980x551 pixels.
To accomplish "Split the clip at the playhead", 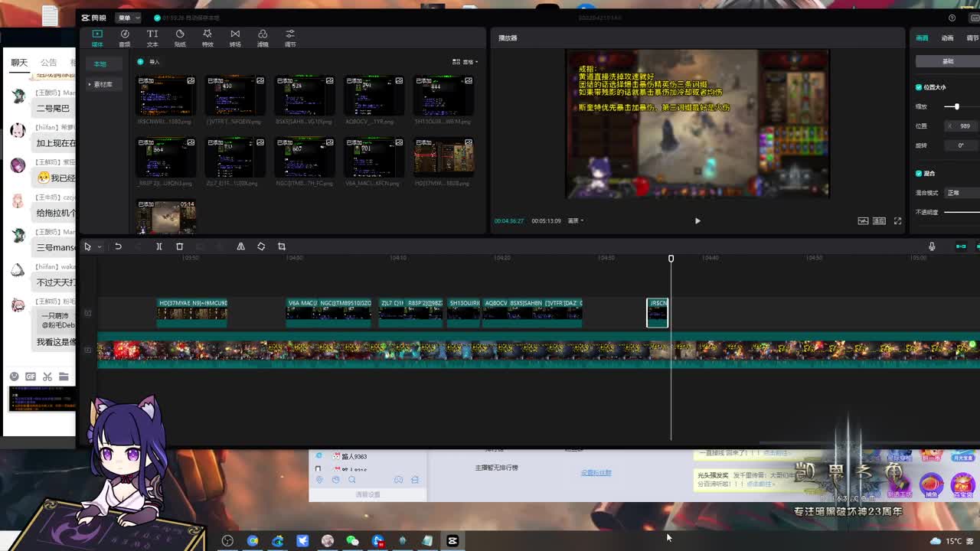I will [x=159, y=246].
